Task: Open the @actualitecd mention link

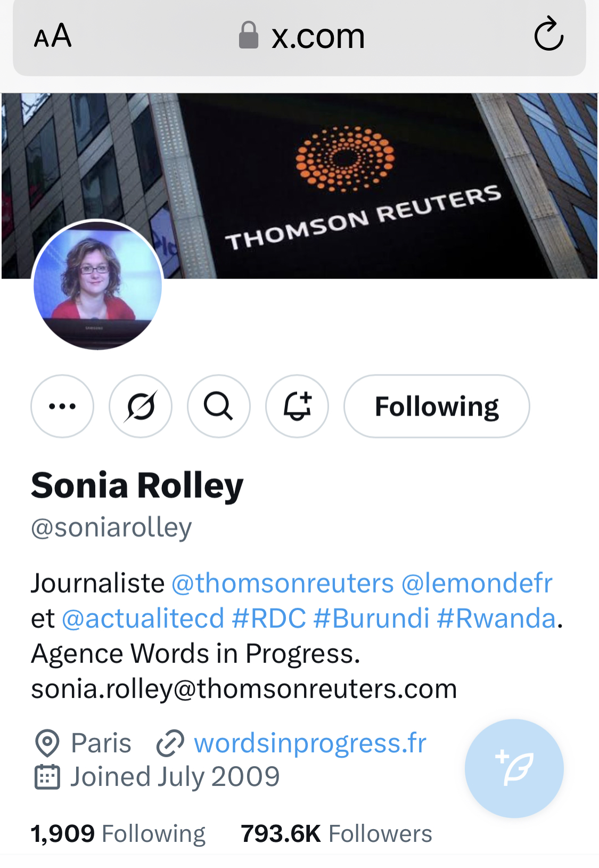Action: (143, 619)
